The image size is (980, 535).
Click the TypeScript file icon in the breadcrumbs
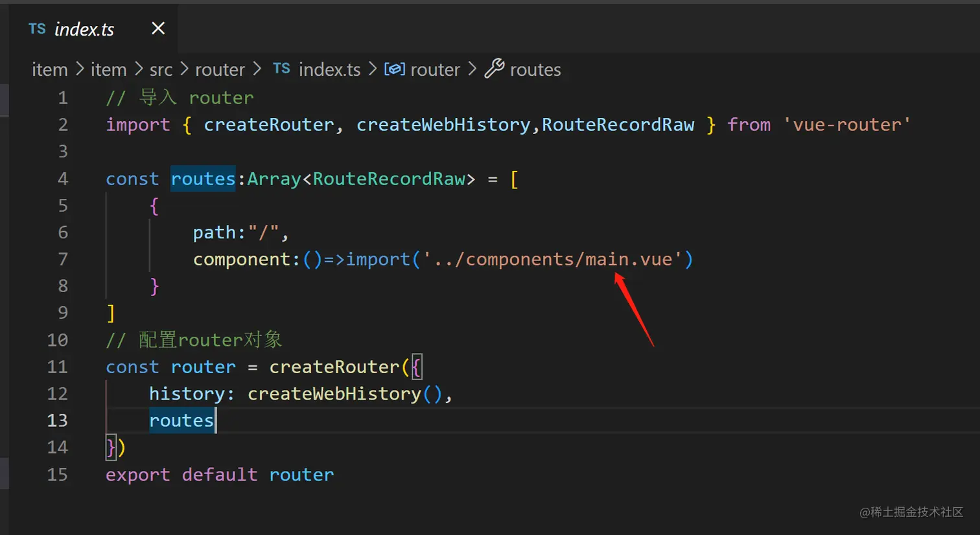(x=281, y=69)
